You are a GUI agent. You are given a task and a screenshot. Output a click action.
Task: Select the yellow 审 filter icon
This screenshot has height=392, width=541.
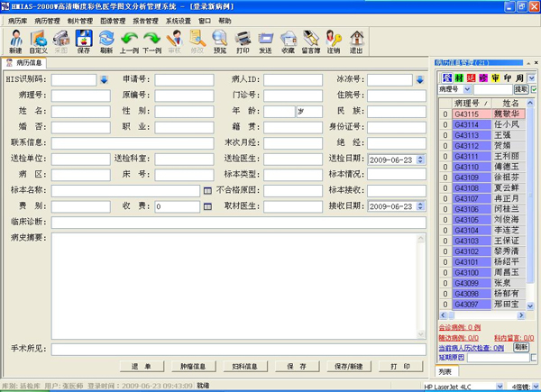point(495,78)
